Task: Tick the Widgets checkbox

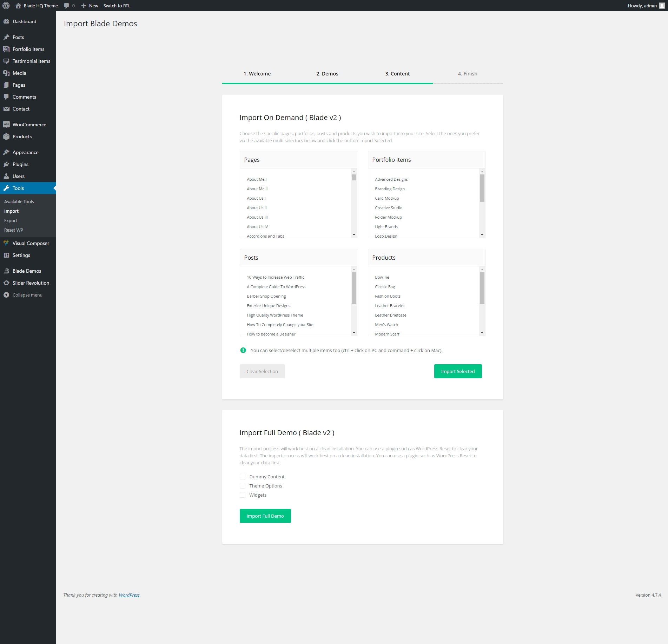Action: pyautogui.click(x=243, y=495)
